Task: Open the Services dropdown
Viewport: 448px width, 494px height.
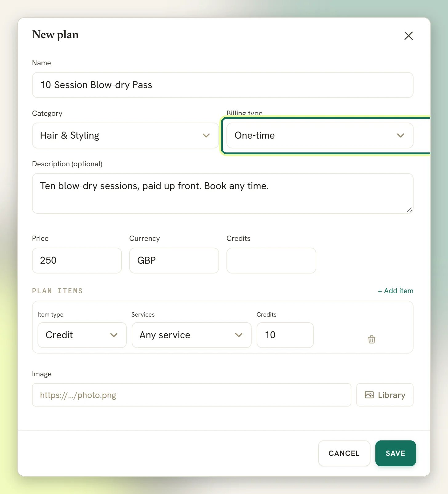Action: coord(191,335)
